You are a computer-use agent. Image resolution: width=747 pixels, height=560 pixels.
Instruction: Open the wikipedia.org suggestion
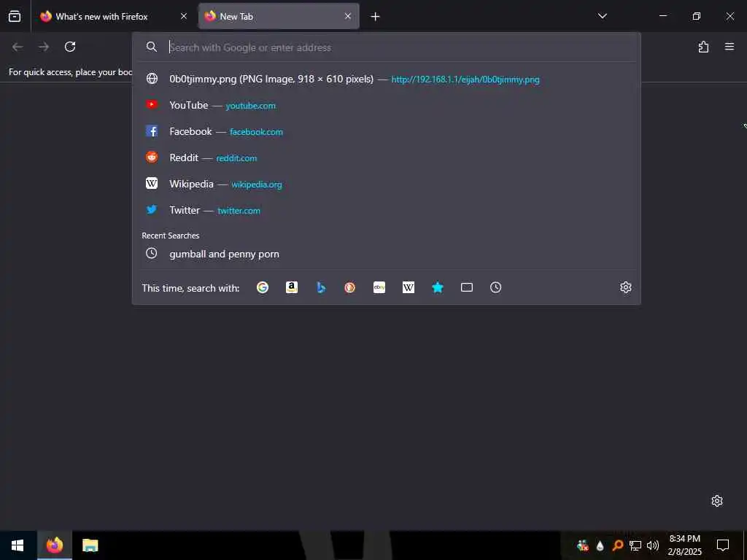pyautogui.click(x=387, y=184)
